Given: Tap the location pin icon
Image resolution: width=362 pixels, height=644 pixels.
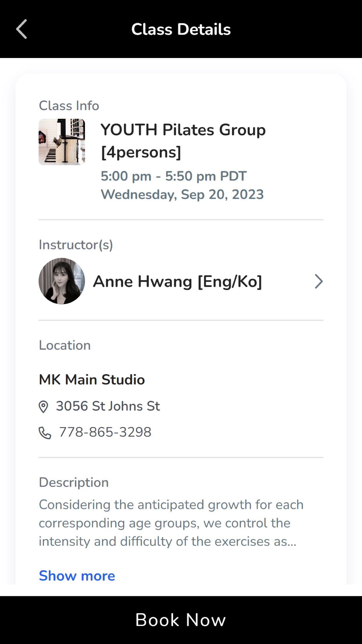Looking at the screenshot, I should tap(43, 407).
